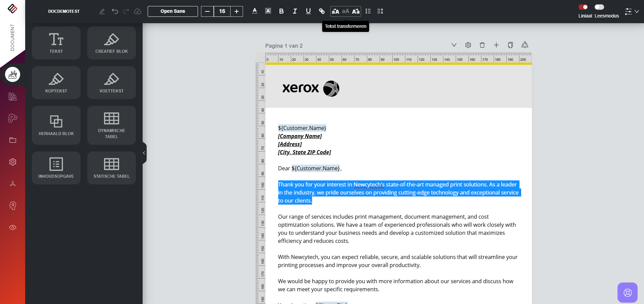Screen dimensions: 644x304
Task: Toggle bold formatting
Action: pos(281,11)
